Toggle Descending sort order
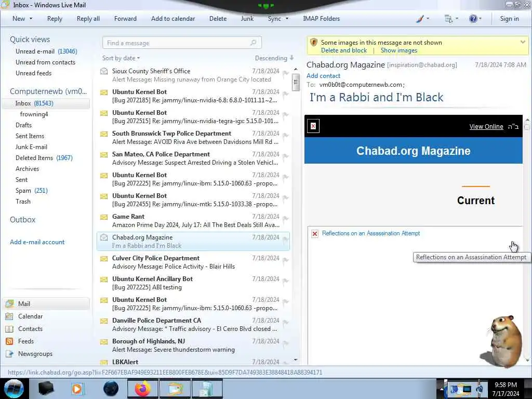This screenshot has width=532, height=399. tap(274, 58)
